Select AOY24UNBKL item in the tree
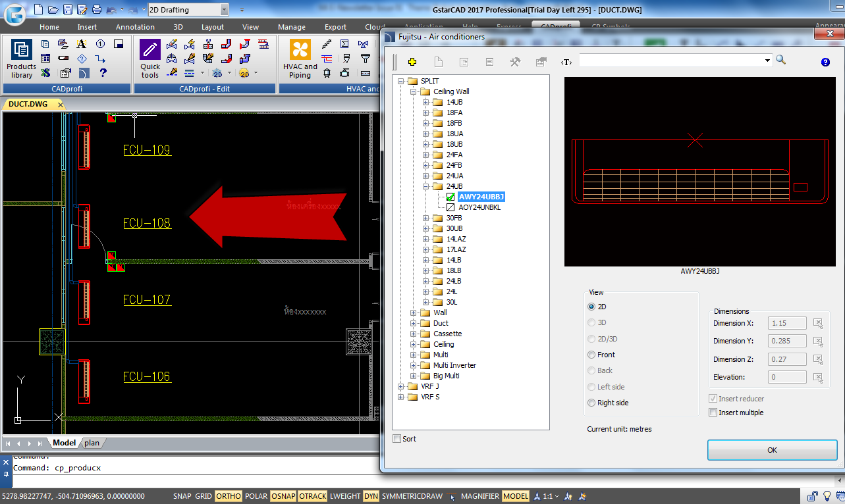This screenshot has height=504, width=845. (479, 207)
